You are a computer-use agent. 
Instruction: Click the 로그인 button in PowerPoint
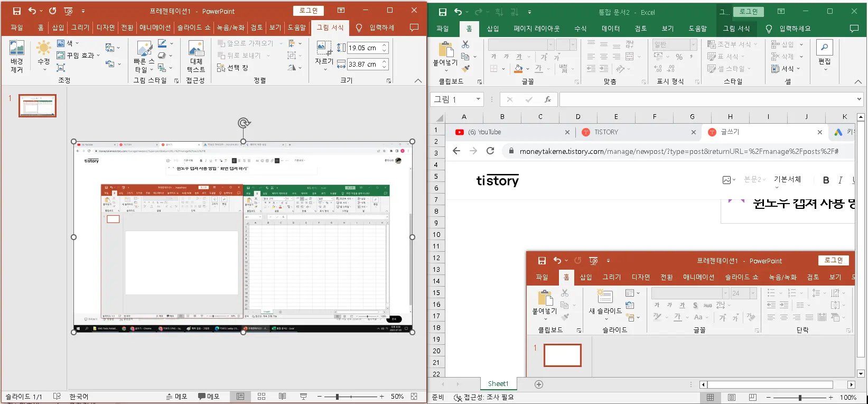(309, 11)
